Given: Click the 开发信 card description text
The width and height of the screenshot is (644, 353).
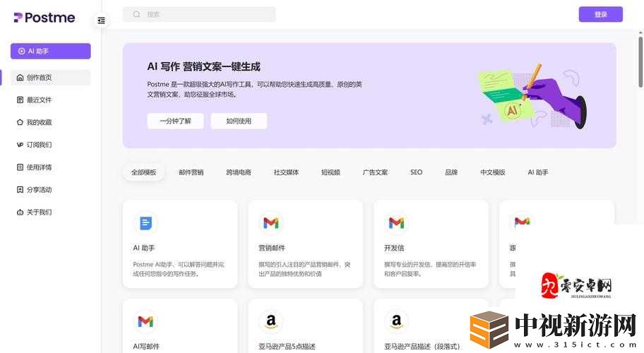Looking at the screenshot, I should [x=430, y=269].
